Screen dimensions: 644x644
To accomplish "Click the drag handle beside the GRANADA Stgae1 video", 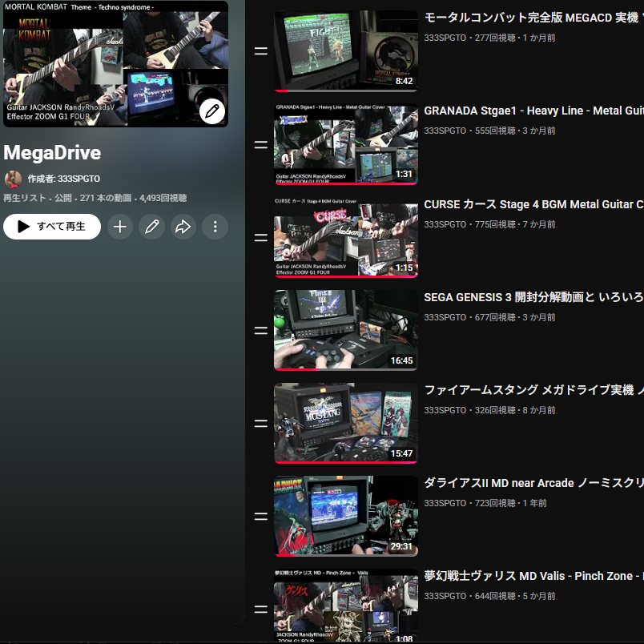I will pos(260,144).
